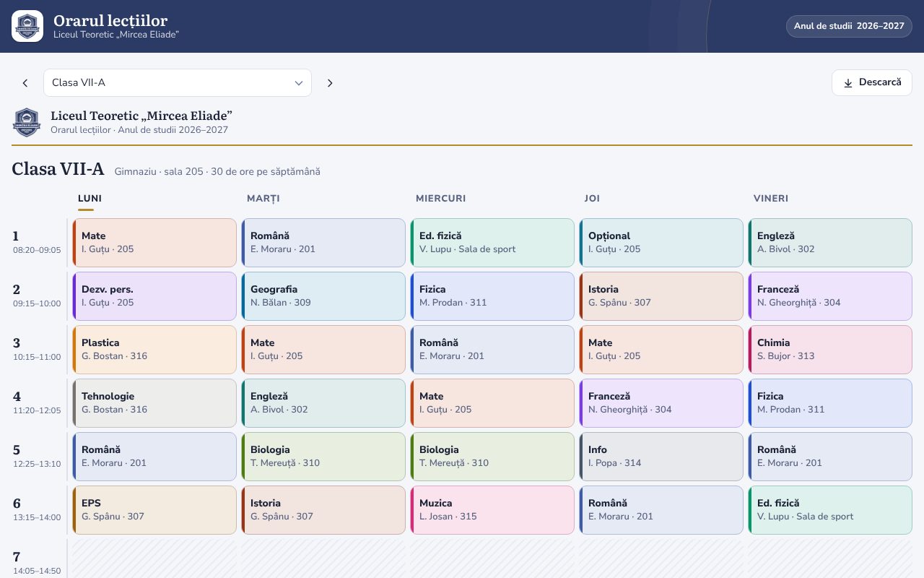
Task: Click the school crest logo in header
Action: click(27, 26)
